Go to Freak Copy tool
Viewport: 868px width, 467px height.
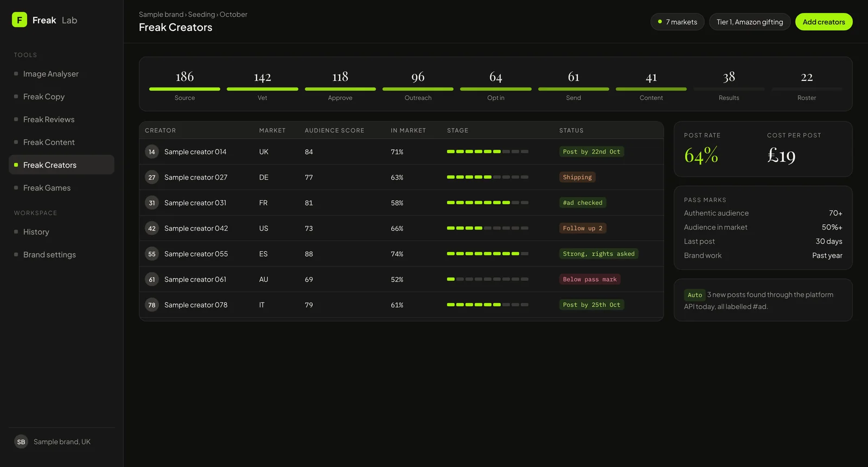pyautogui.click(x=61, y=97)
